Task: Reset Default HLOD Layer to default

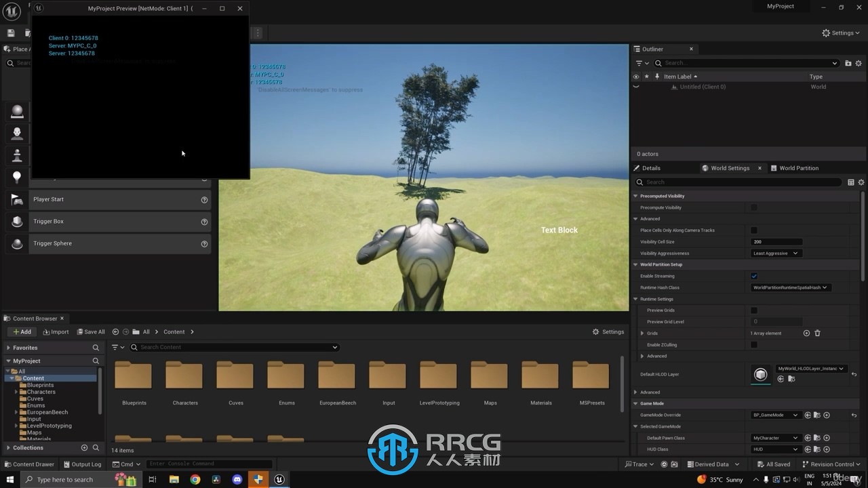Action: click(x=854, y=374)
